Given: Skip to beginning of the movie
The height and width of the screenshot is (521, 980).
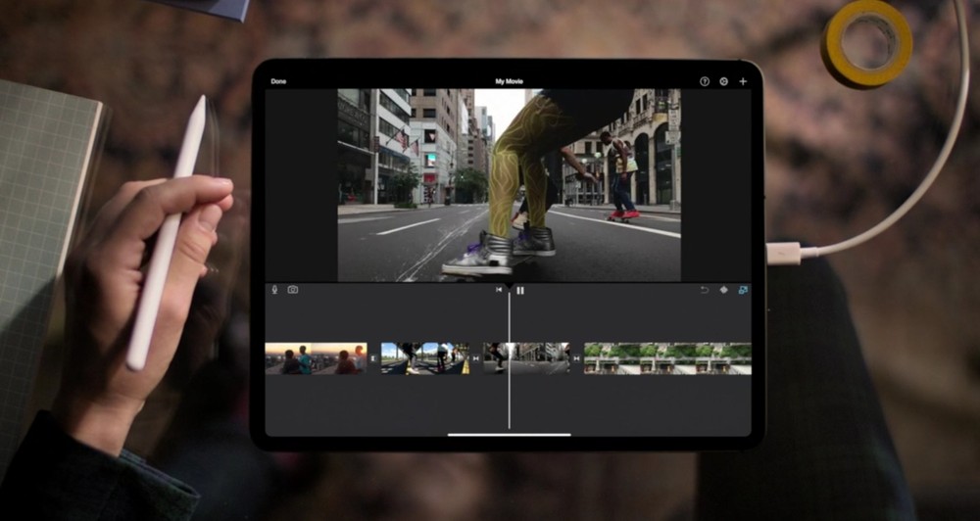Looking at the screenshot, I should (x=499, y=290).
